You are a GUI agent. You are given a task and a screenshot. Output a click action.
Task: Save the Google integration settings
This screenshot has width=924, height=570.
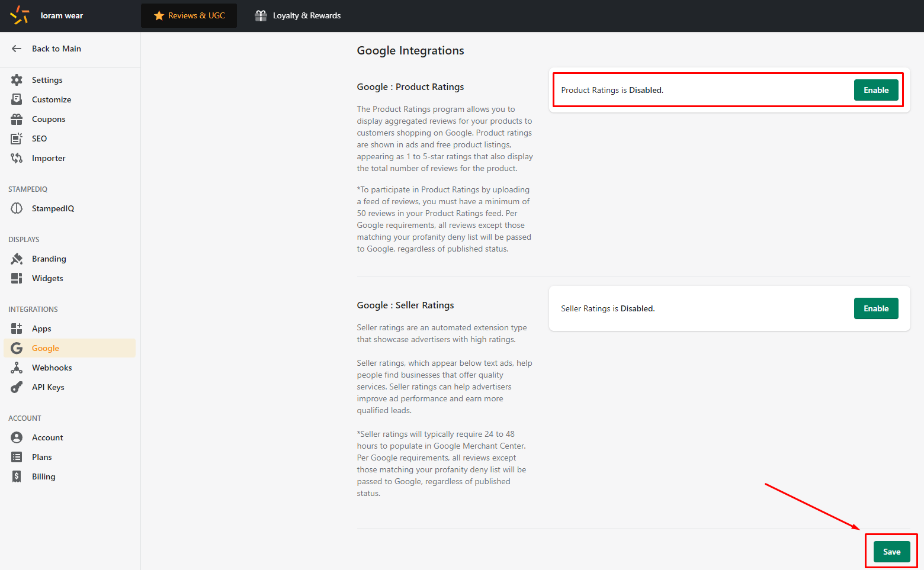point(891,552)
